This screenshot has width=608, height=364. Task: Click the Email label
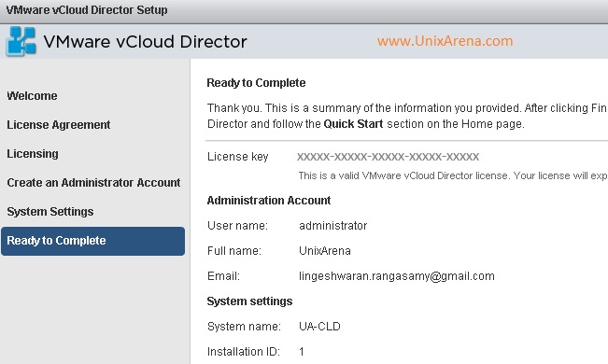tap(224, 276)
